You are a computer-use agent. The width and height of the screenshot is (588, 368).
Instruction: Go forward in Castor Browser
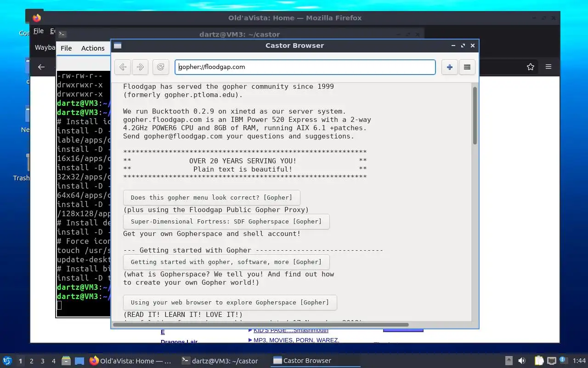140,67
